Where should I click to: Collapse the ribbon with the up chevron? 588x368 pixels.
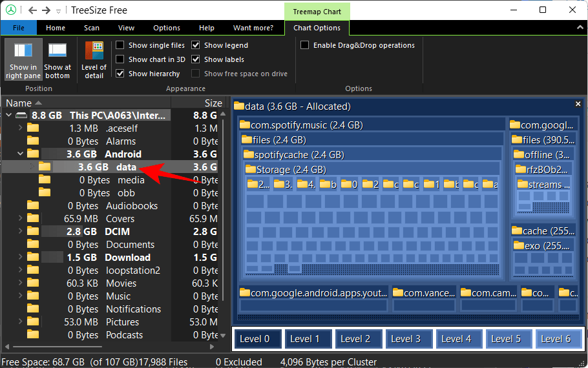[x=580, y=27]
